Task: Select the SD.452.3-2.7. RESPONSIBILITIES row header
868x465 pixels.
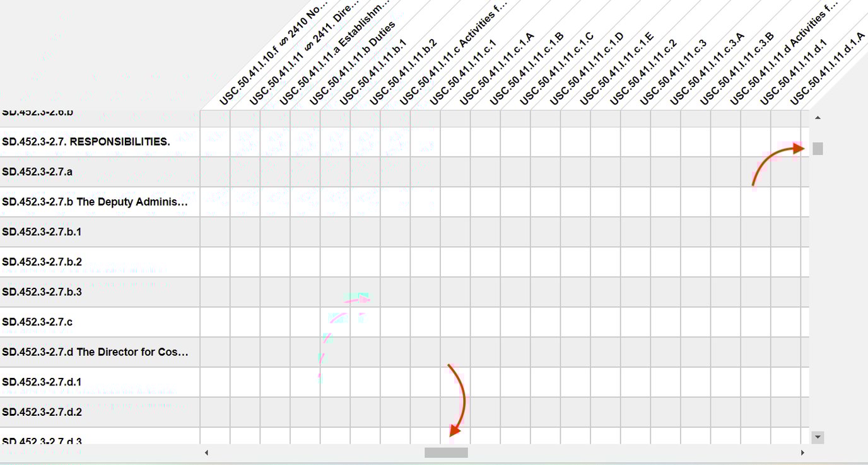Action: point(85,141)
